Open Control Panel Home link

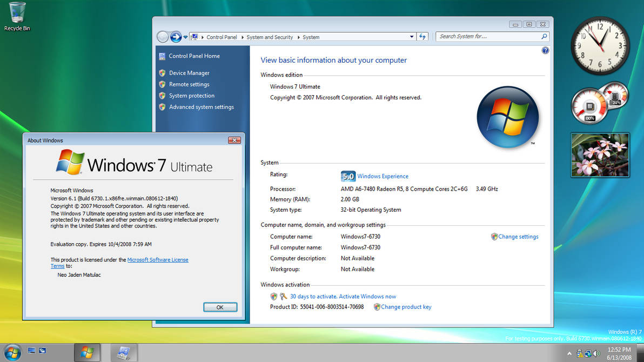pos(194,56)
